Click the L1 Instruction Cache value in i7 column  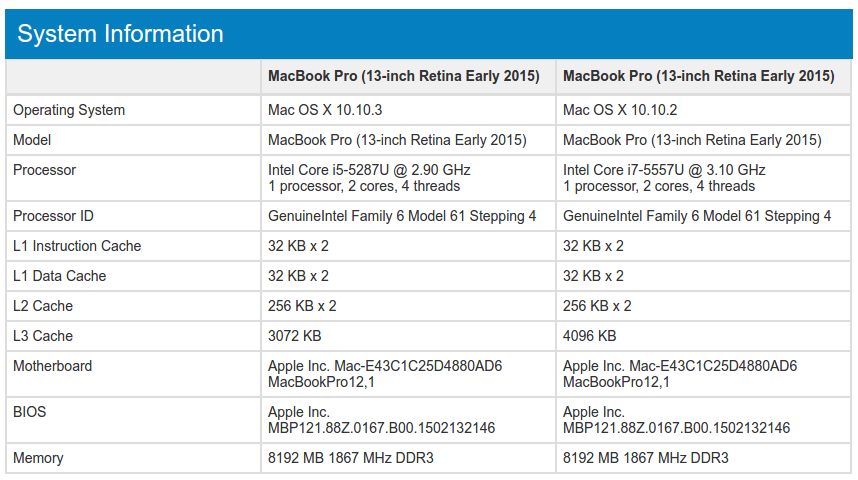pos(593,246)
